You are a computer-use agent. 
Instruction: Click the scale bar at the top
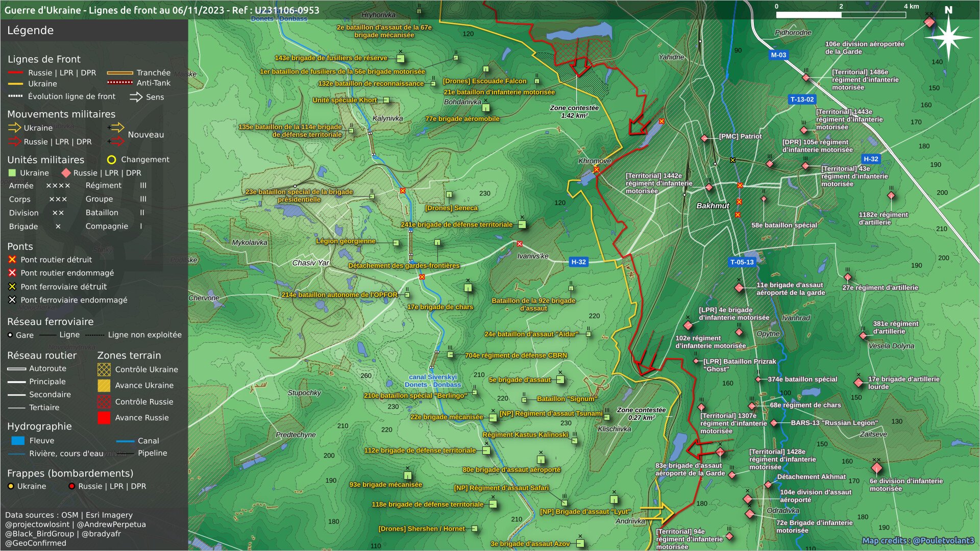pyautogui.click(x=841, y=15)
